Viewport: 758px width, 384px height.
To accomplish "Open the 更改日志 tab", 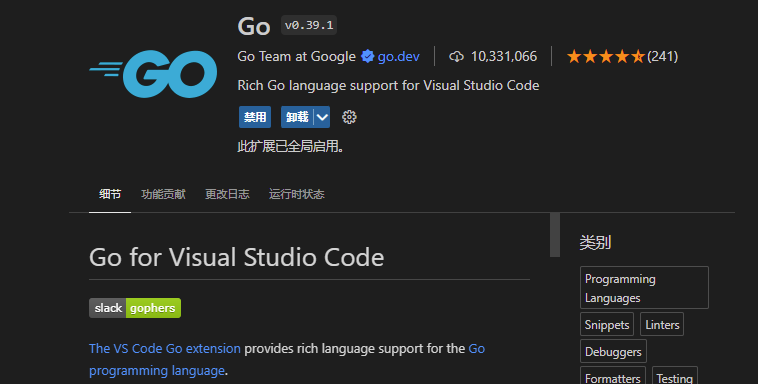I will coord(227,194).
